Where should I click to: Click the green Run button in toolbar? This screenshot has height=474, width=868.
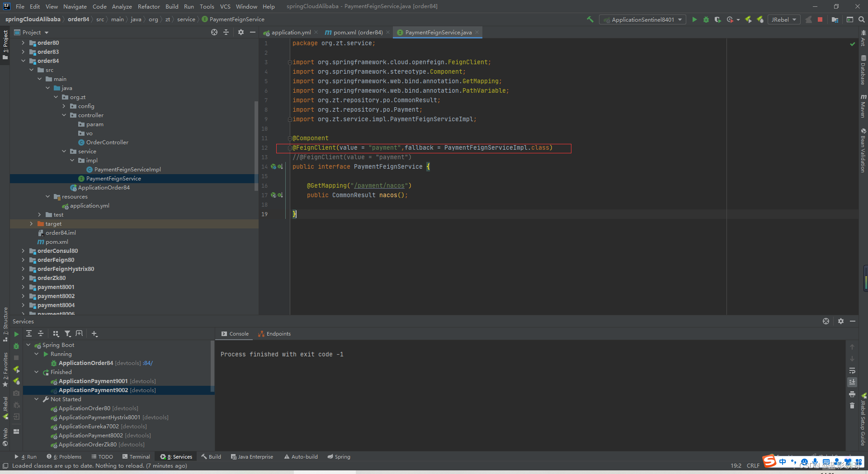tap(694, 19)
